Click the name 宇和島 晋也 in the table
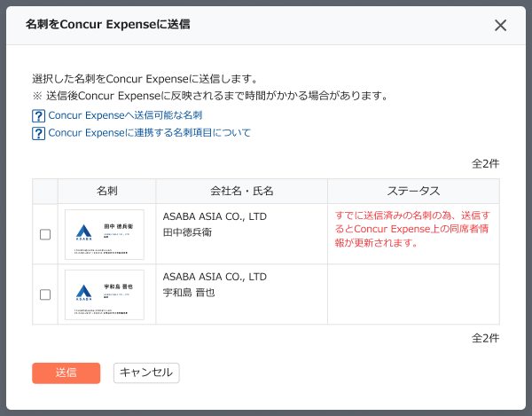This screenshot has height=416, width=532. pos(189,292)
